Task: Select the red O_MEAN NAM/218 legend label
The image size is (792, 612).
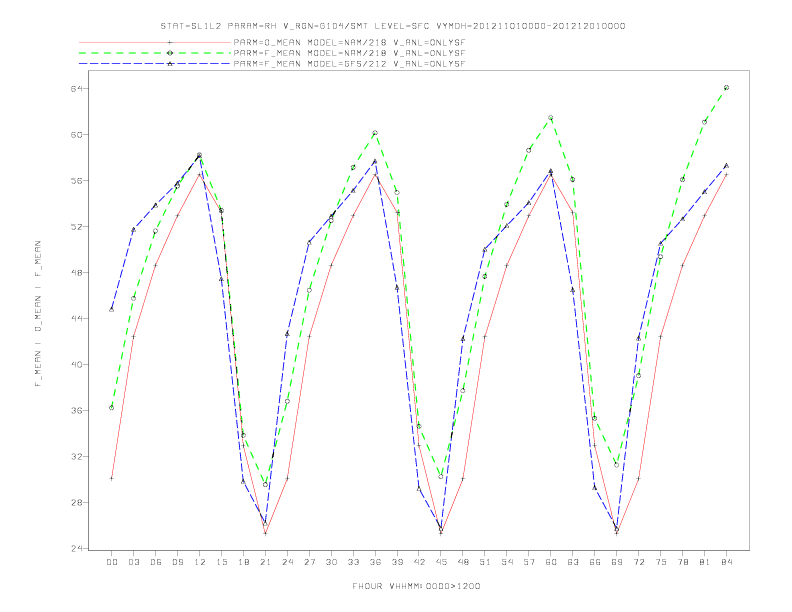Action: (350, 43)
